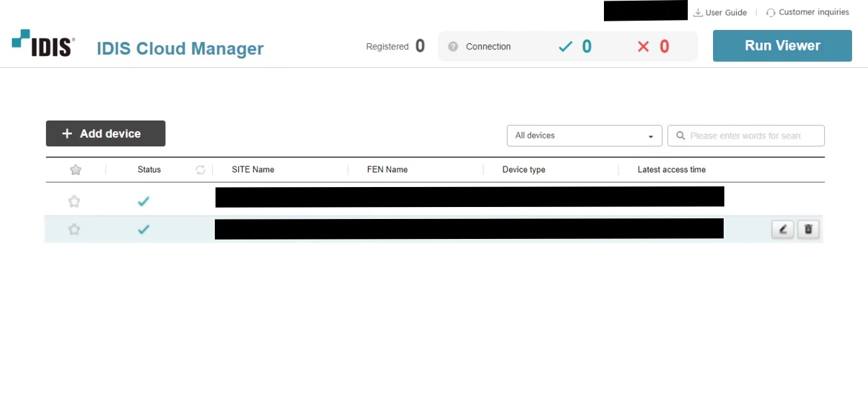The height and width of the screenshot is (416, 868).
Task: Open the Customer inquiries link
Action: tap(813, 12)
